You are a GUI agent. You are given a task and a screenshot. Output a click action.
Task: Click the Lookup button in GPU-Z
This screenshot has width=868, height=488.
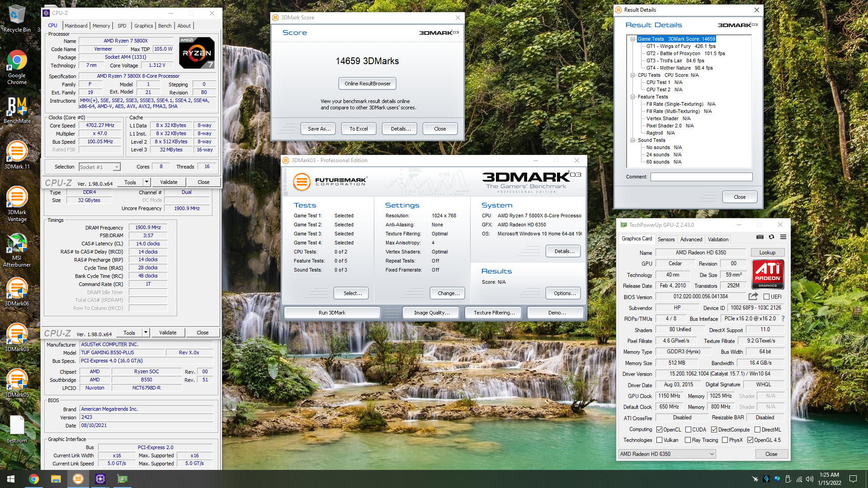coord(767,253)
